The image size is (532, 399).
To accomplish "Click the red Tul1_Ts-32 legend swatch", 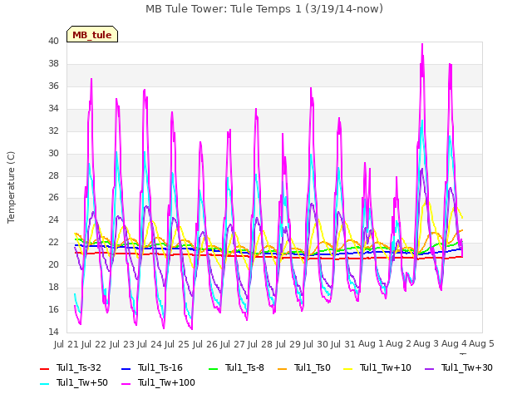I will point(44,368).
